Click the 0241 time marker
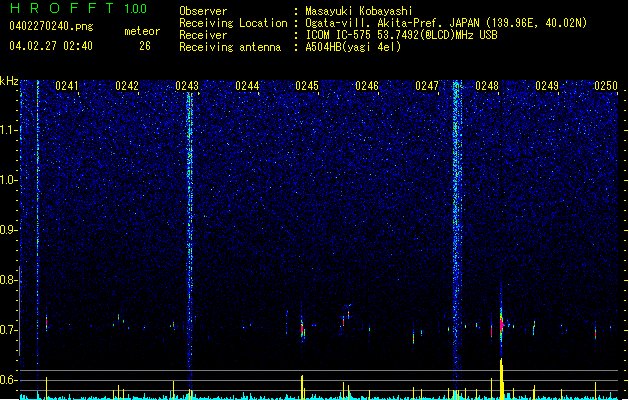The height and width of the screenshot is (400, 629). [67, 86]
